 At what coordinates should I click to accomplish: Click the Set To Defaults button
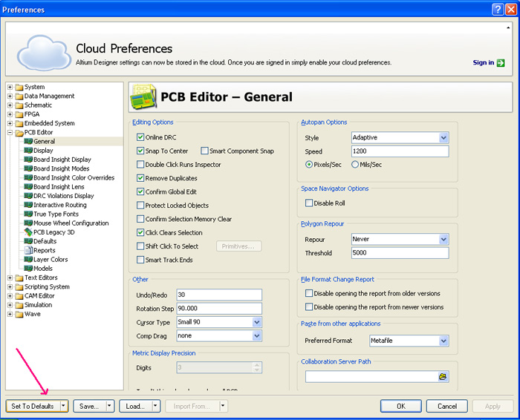(x=32, y=406)
